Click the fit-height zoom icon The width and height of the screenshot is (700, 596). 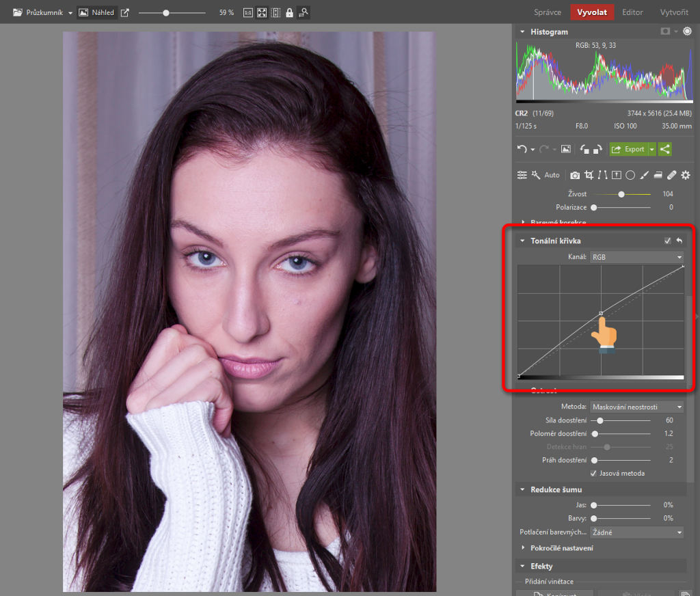point(276,12)
